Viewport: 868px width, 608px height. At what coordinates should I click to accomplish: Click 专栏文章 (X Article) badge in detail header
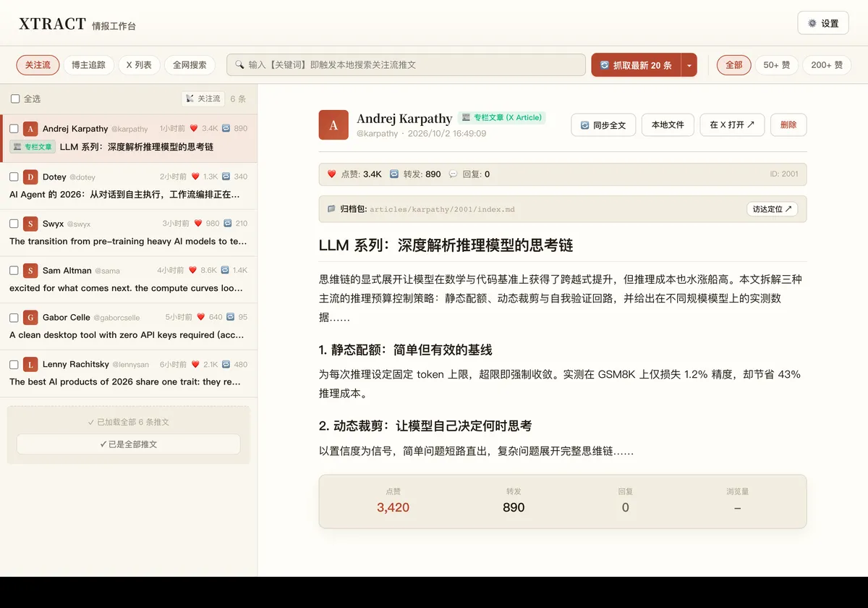click(x=501, y=117)
